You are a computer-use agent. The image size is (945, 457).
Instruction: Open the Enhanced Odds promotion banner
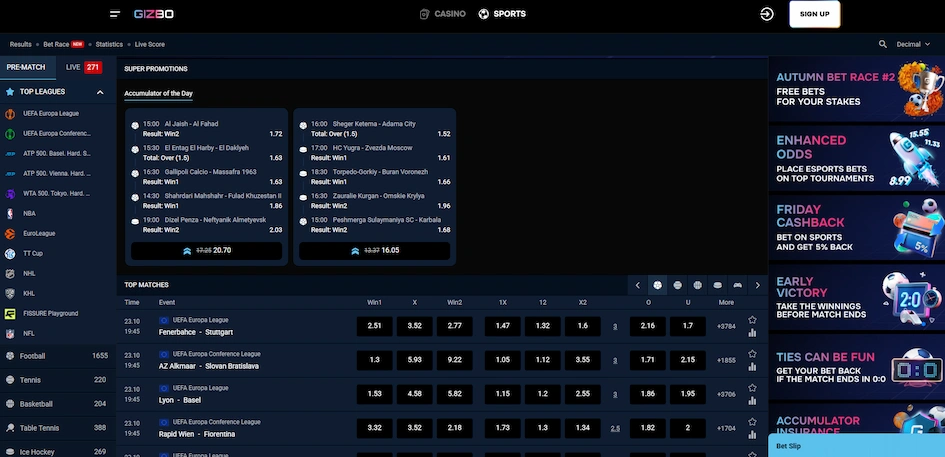(x=856, y=158)
